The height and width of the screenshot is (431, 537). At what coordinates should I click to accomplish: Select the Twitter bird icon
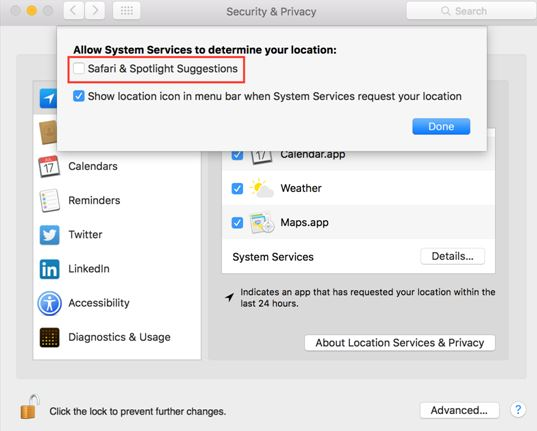click(49, 235)
